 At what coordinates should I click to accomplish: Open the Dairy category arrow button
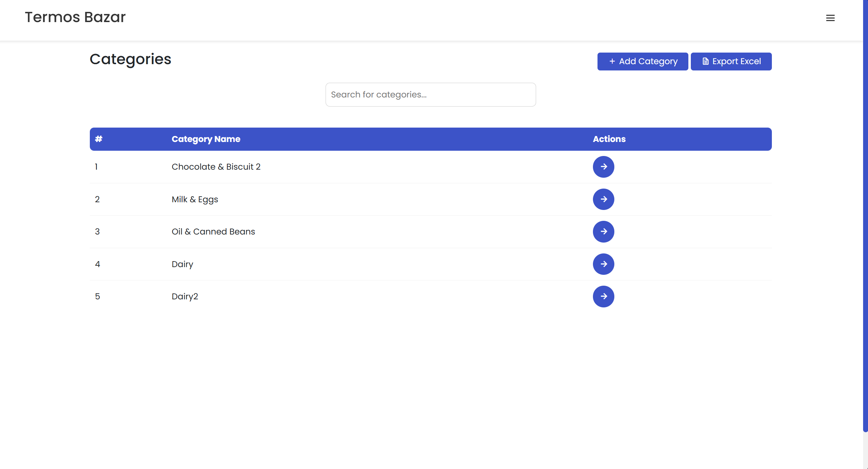click(x=603, y=264)
